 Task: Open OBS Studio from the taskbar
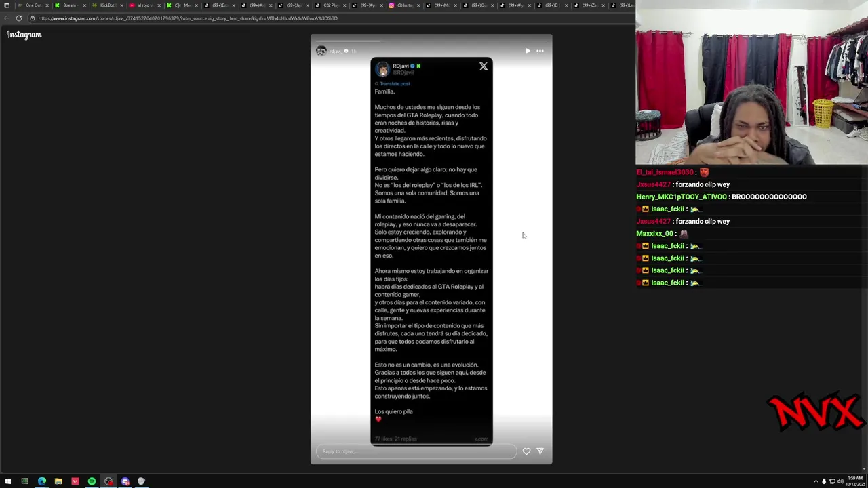click(108, 481)
